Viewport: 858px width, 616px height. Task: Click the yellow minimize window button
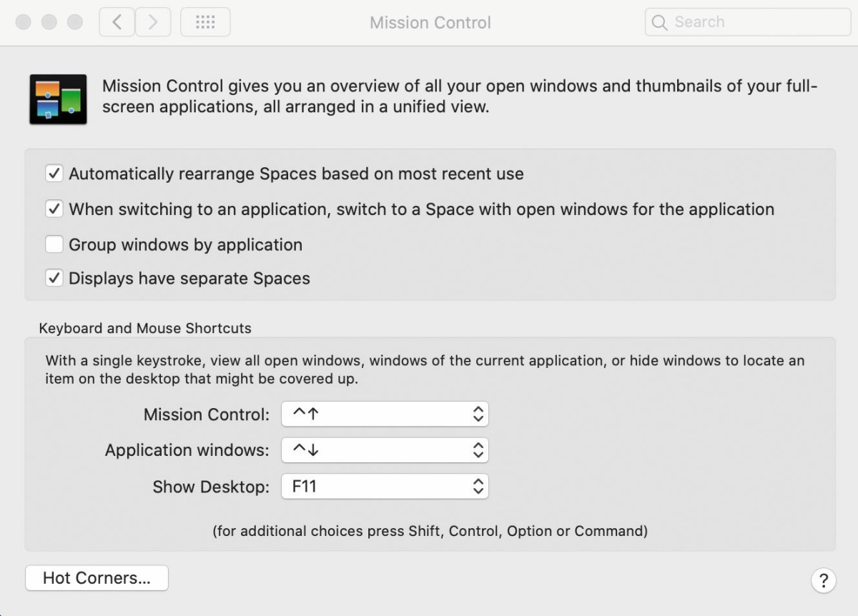49,22
